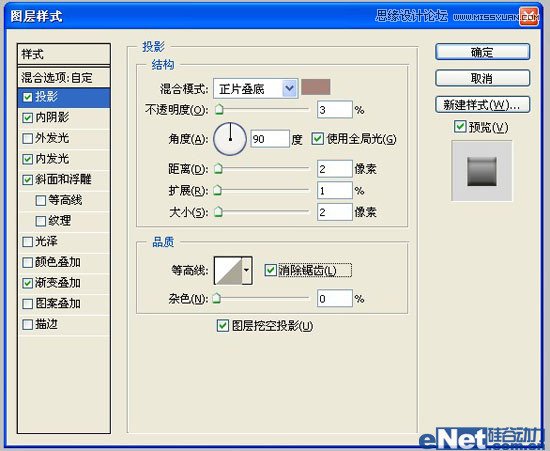Open the 颜色叠加 style settings

click(58, 262)
